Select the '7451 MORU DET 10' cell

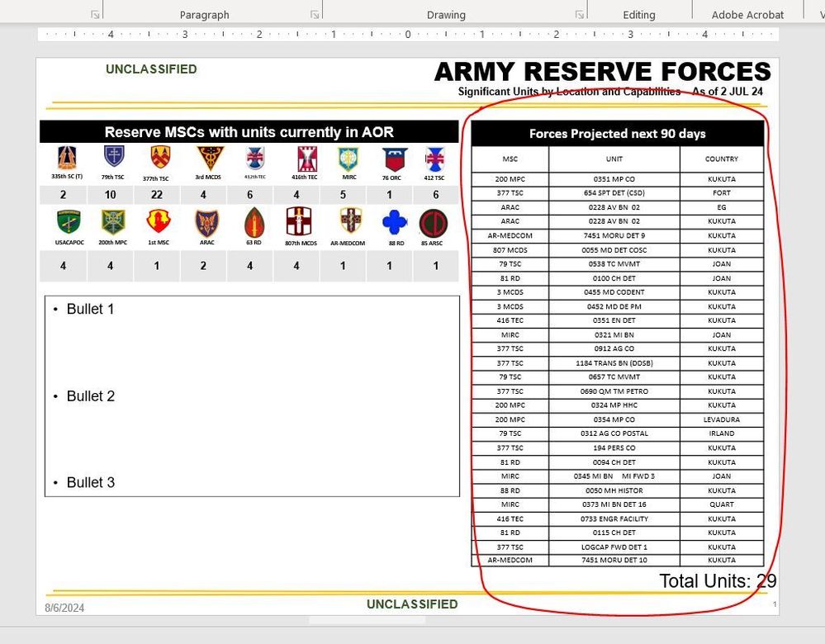pos(614,561)
